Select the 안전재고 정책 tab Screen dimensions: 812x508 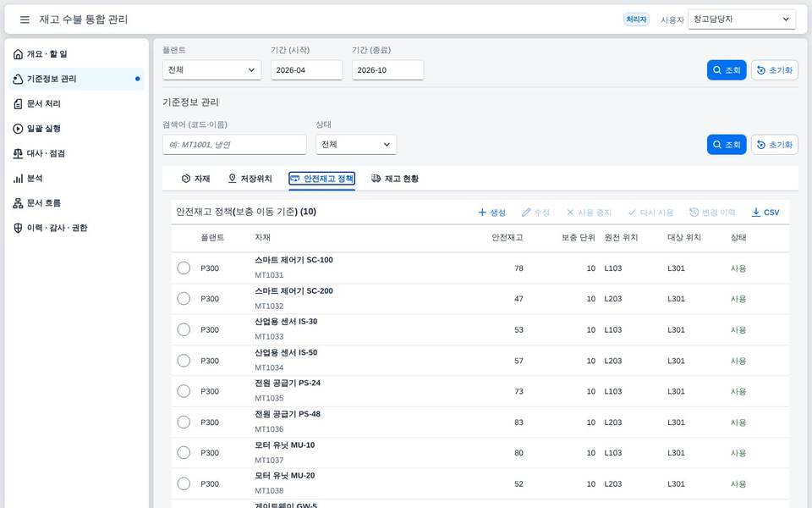coord(321,179)
